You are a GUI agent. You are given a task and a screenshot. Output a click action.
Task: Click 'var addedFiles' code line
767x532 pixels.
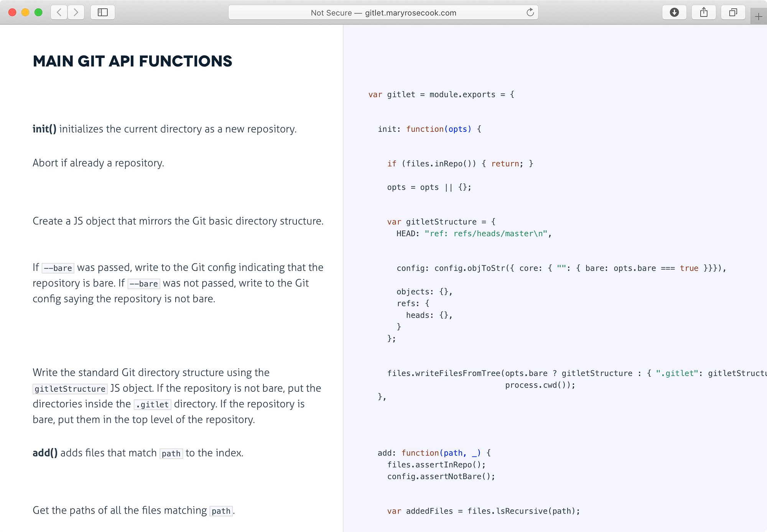483,511
